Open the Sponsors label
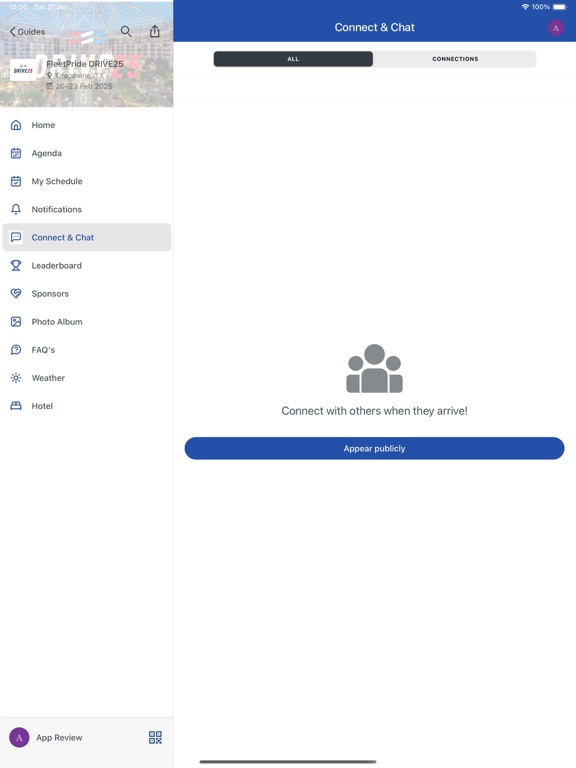Image resolution: width=576 pixels, height=768 pixels. [50, 293]
